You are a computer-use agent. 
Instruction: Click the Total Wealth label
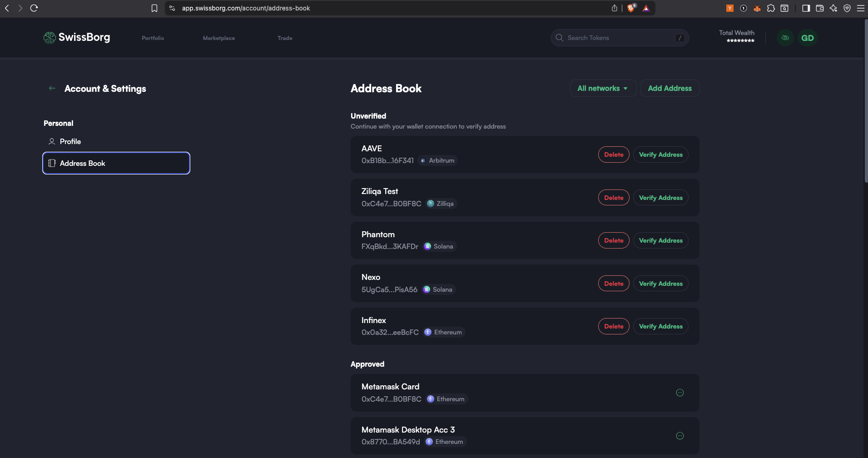(736, 33)
